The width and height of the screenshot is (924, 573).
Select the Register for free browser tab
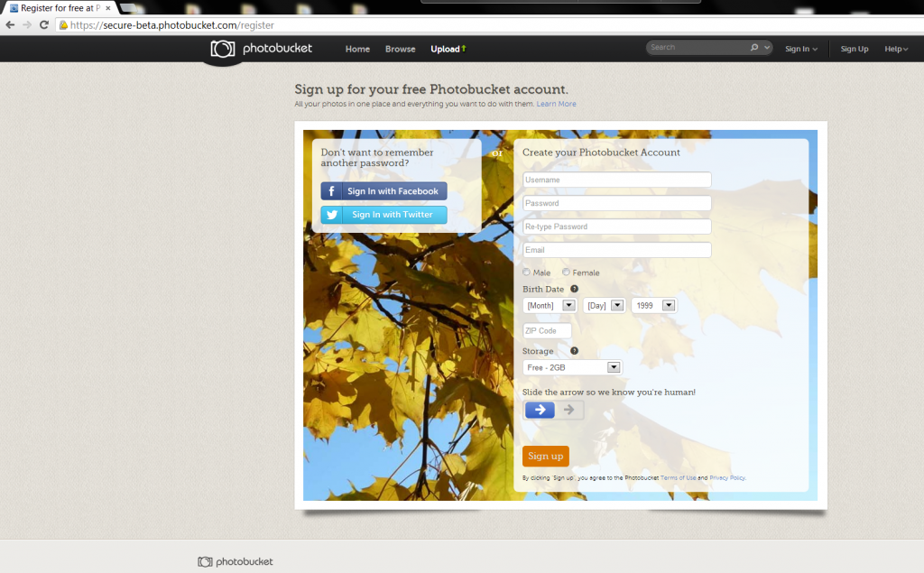click(59, 8)
